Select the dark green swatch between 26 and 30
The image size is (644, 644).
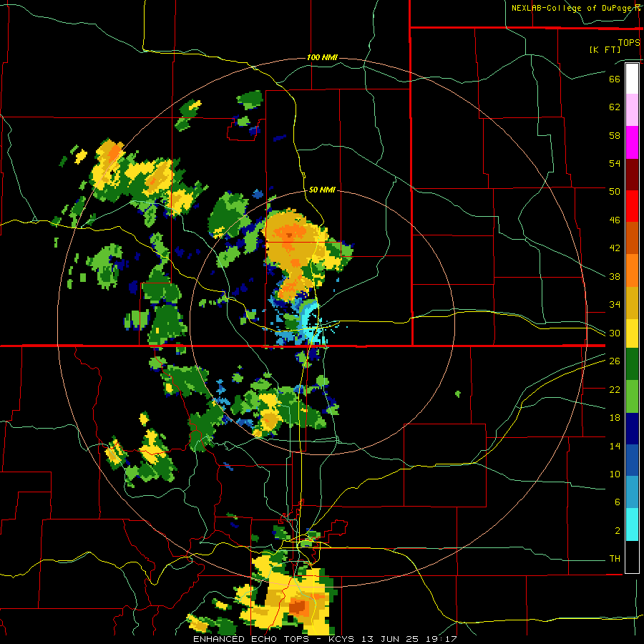pyautogui.click(x=632, y=364)
